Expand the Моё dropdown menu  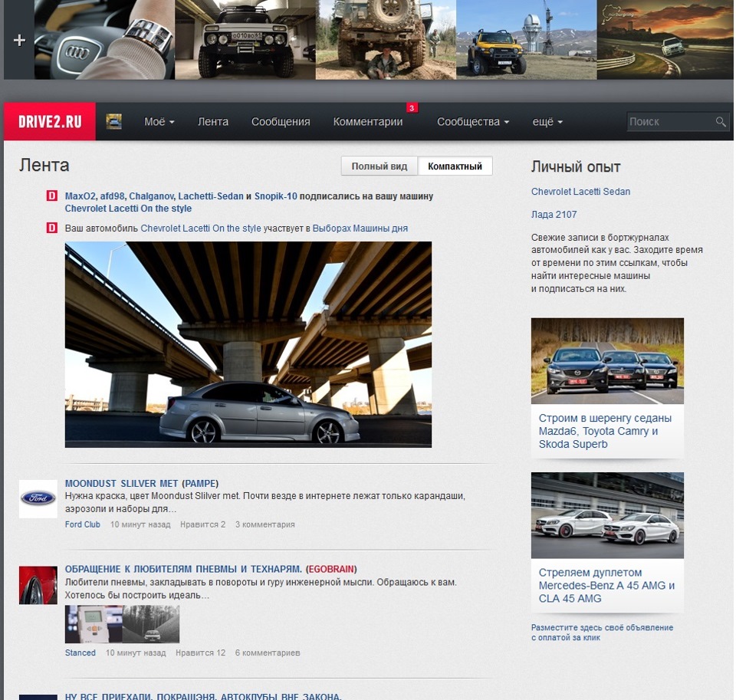point(159,122)
